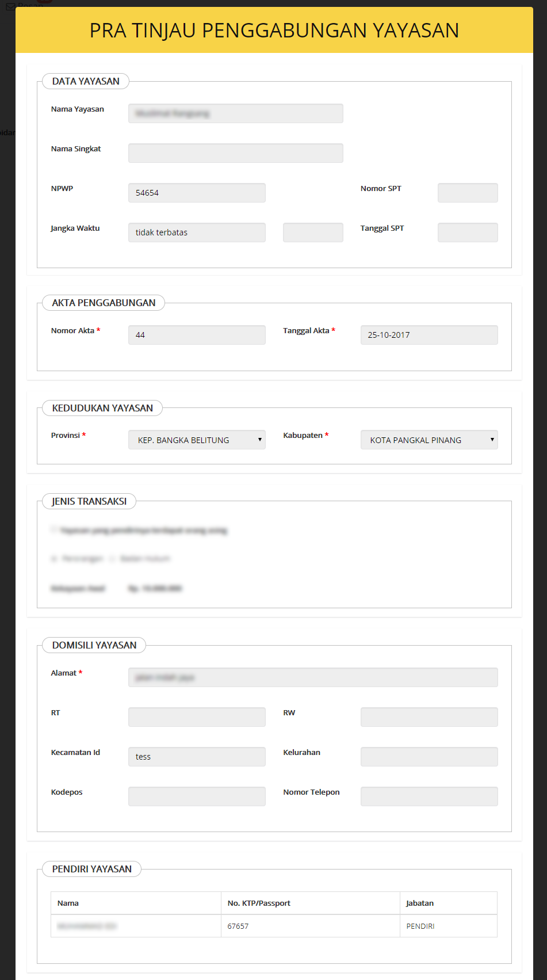Select the Badan Hukum radio button

(x=112, y=559)
